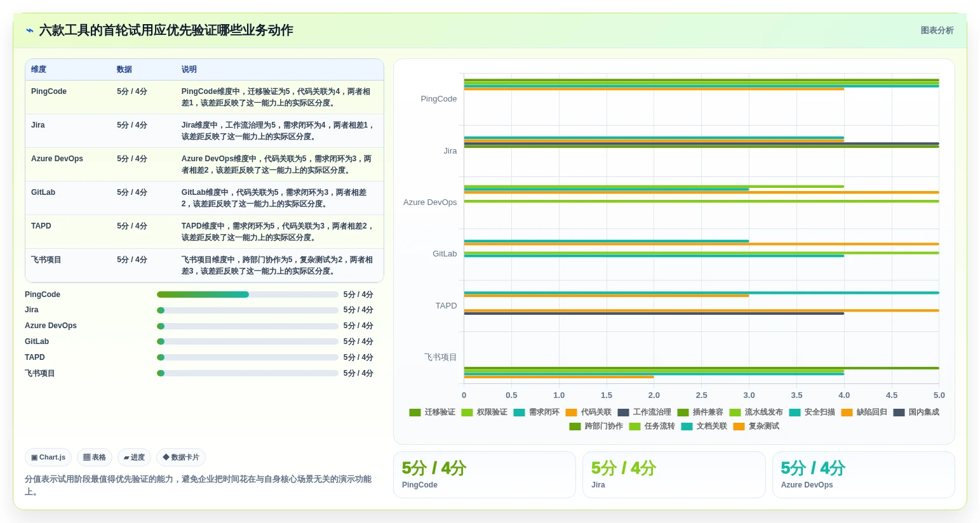The image size is (980, 523).
Task: Click the 2.5 tick on chart x-axis
Action: click(702, 395)
